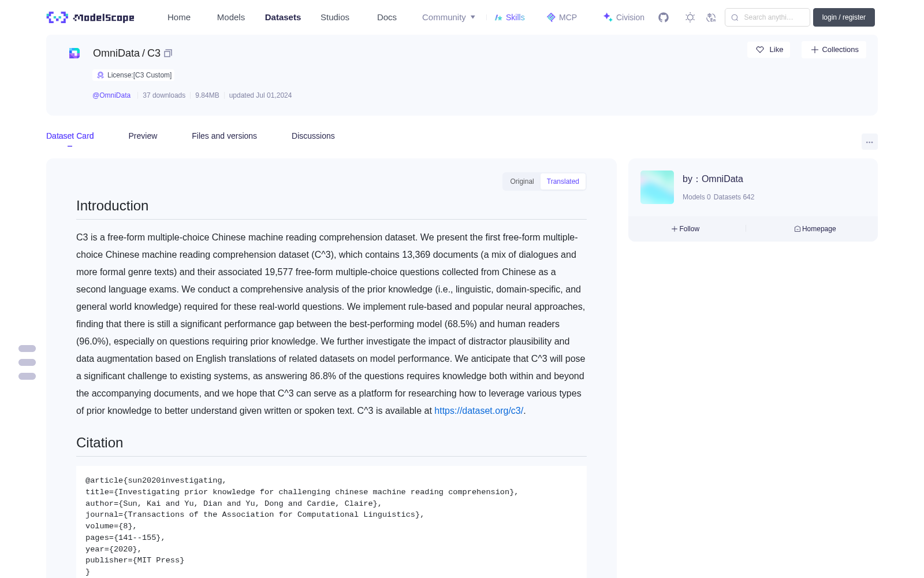The image size is (924, 578).
Task: Open @OmniData owner link
Action: (111, 95)
